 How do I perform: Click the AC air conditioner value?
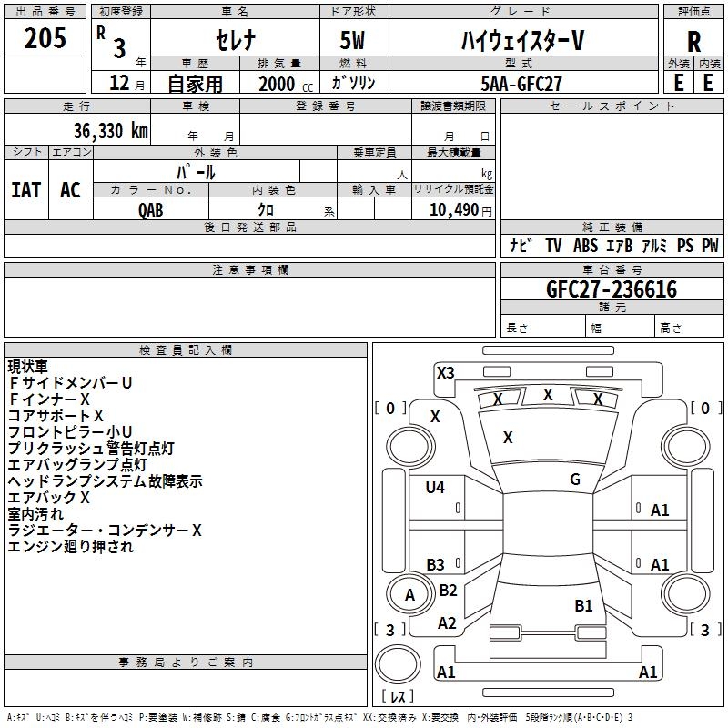[70, 190]
